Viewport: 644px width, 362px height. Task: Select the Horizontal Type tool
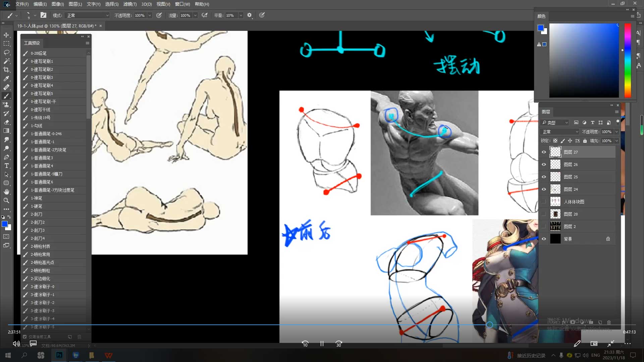point(6,166)
